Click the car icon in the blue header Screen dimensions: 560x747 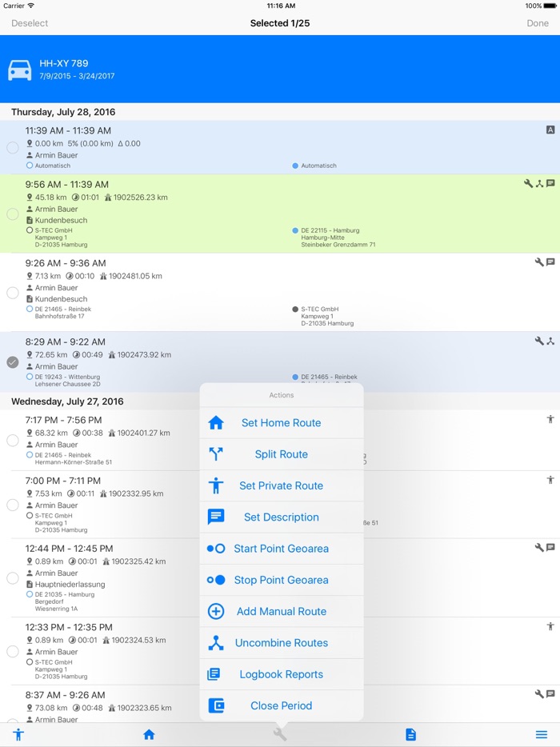click(19, 70)
